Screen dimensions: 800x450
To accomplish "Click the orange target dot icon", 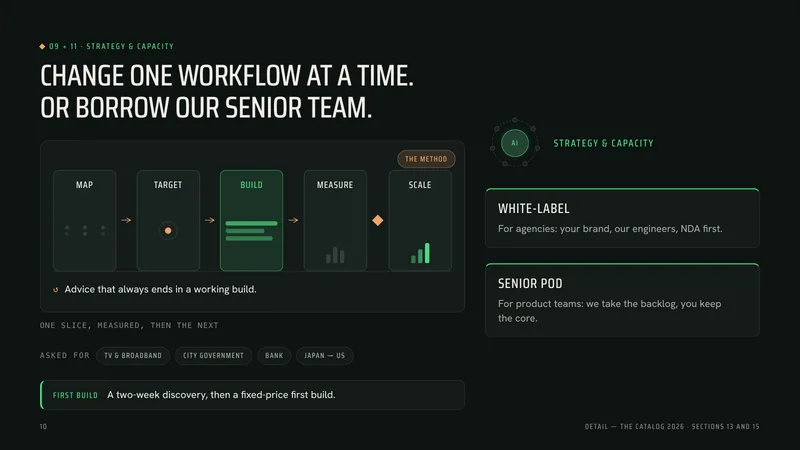I will (x=168, y=231).
